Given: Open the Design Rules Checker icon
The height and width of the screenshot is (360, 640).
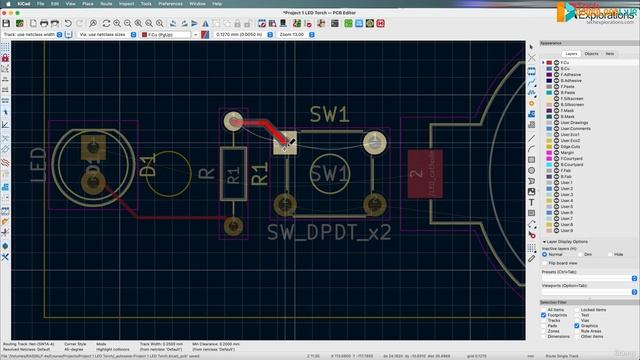Looking at the screenshot, I should pos(308,24).
